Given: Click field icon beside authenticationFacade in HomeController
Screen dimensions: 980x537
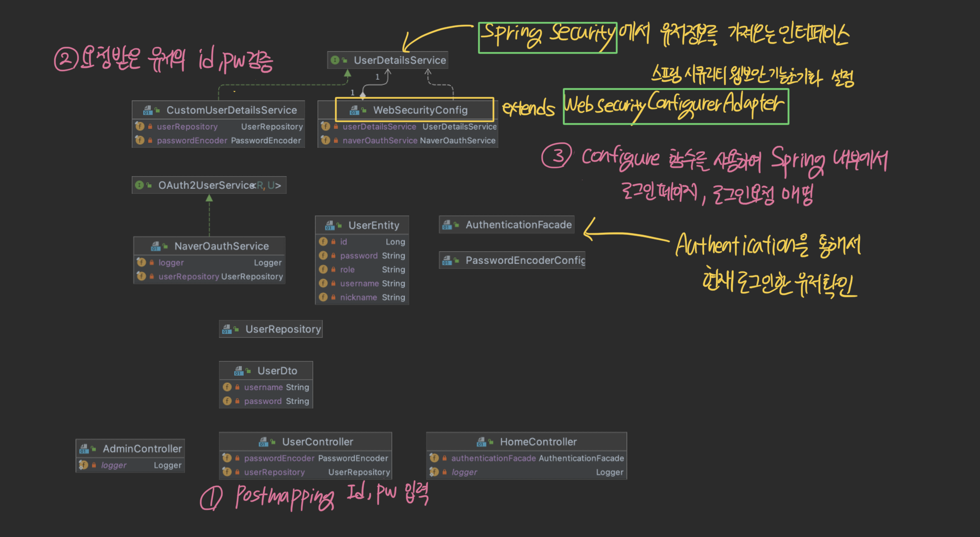Looking at the screenshot, I should coord(435,458).
